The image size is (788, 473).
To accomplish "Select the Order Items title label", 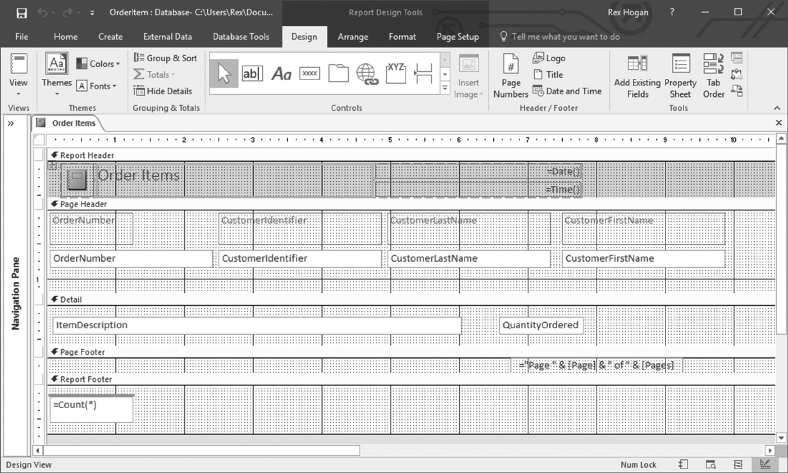I will [138, 175].
